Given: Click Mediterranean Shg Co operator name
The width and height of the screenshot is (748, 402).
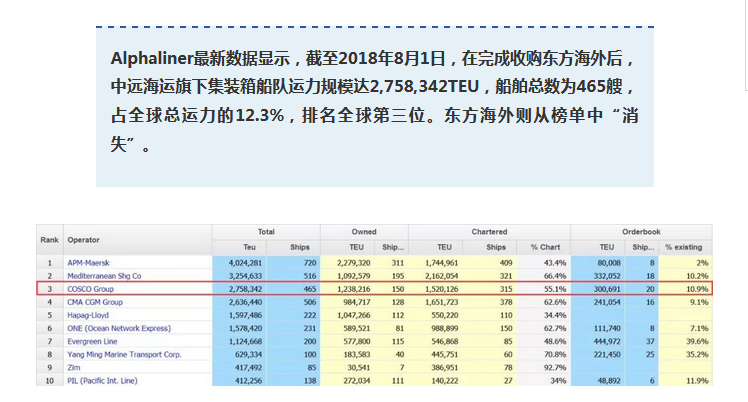Looking at the screenshot, I should click(x=105, y=275).
